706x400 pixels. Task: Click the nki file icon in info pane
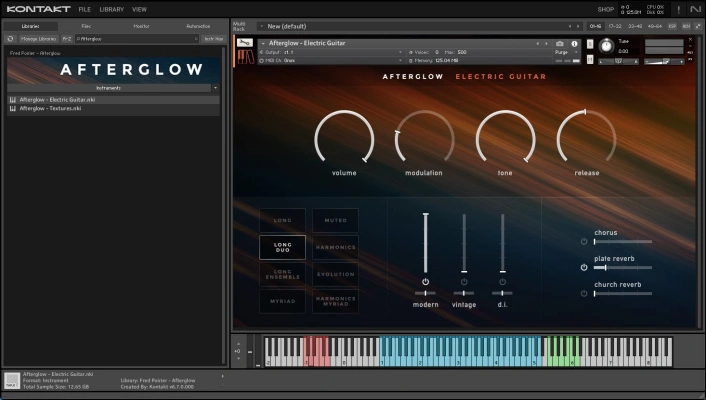[x=12, y=381]
